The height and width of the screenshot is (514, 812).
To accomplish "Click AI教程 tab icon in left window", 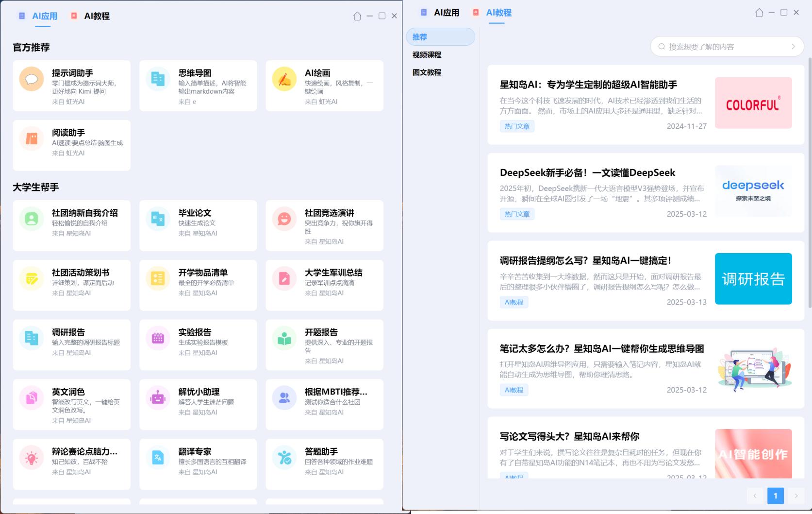I will point(74,16).
